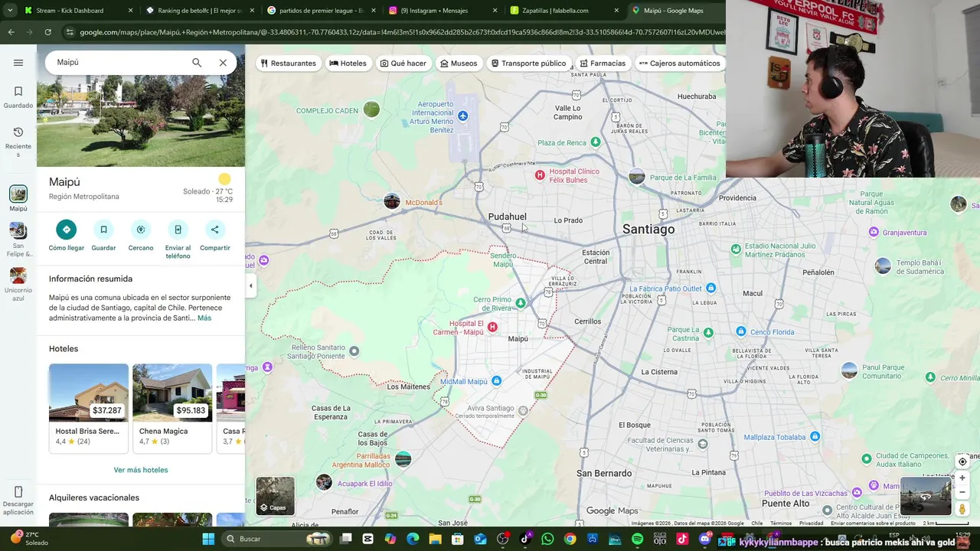Switch to Instagram Mensajes tab
This screenshot has height=551, width=980.
[443, 11]
